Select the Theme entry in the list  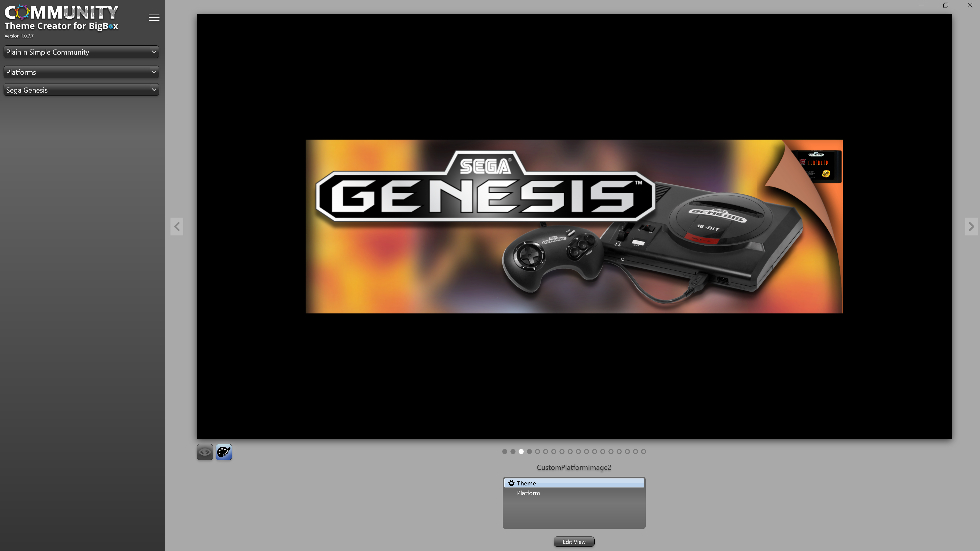pos(574,483)
